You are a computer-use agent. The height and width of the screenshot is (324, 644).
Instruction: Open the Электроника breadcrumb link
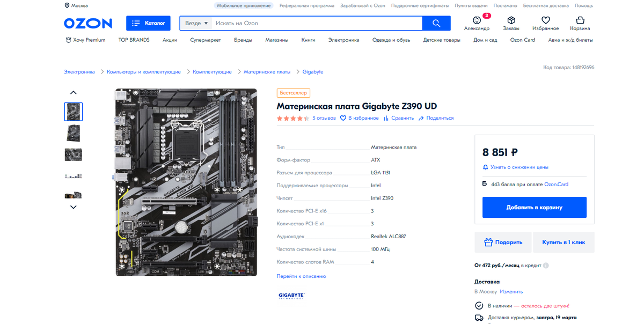coord(79,72)
